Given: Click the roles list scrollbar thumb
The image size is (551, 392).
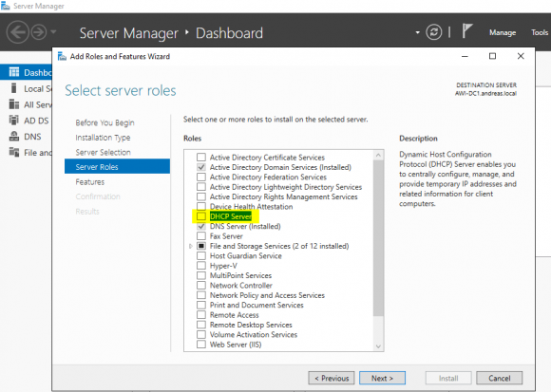Looking at the screenshot, I should tap(378, 238).
